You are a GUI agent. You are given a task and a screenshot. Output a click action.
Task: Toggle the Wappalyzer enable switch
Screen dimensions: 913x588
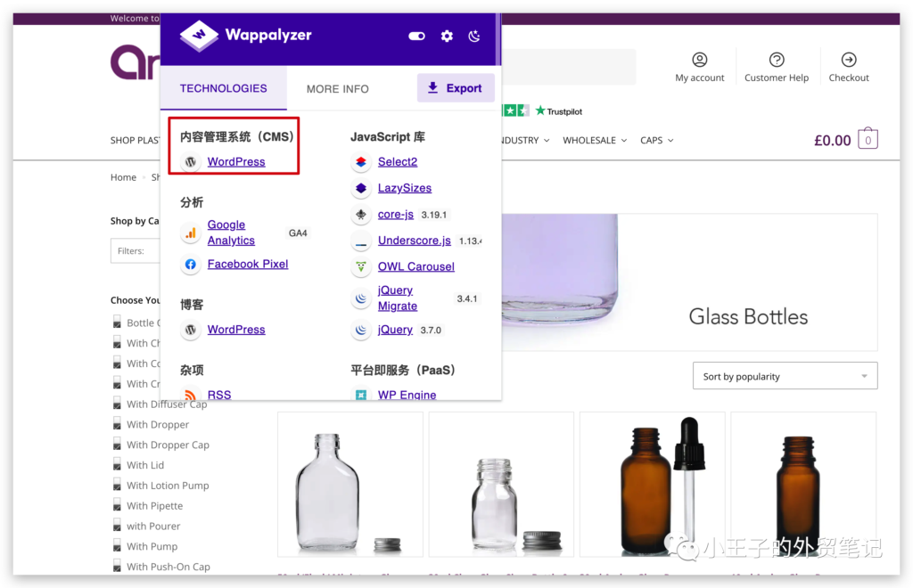pyautogui.click(x=417, y=36)
